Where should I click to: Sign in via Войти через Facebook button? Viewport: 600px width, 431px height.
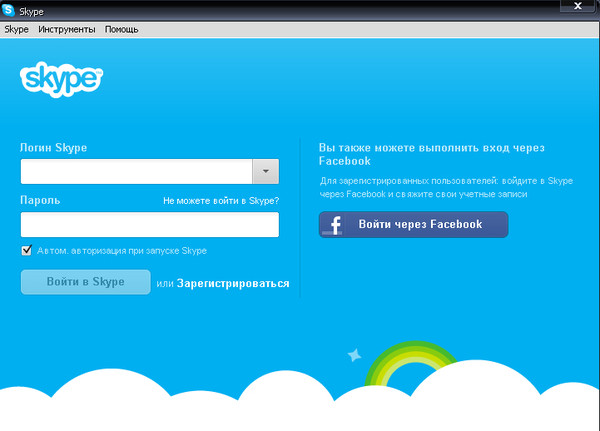click(414, 224)
